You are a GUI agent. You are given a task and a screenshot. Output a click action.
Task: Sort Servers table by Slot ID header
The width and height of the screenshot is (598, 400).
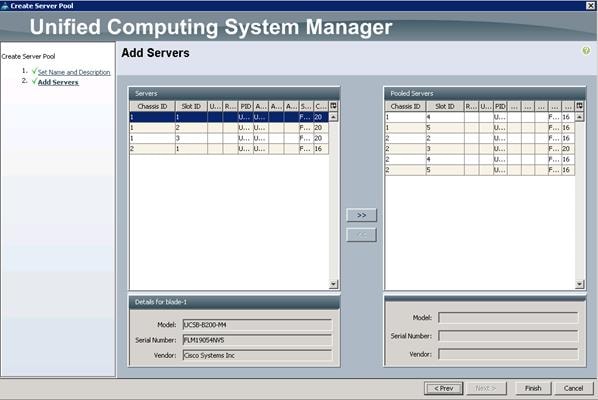click(191, 106)
